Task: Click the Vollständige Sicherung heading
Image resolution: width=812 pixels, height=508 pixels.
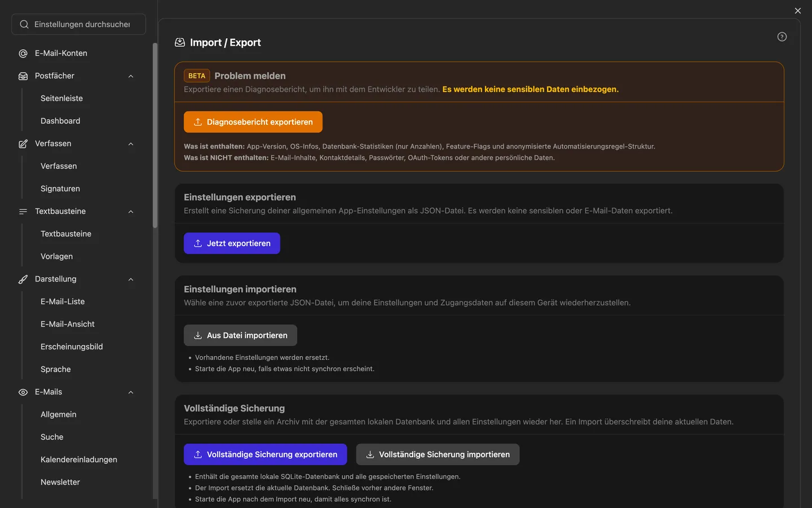Action: (234, 408)
